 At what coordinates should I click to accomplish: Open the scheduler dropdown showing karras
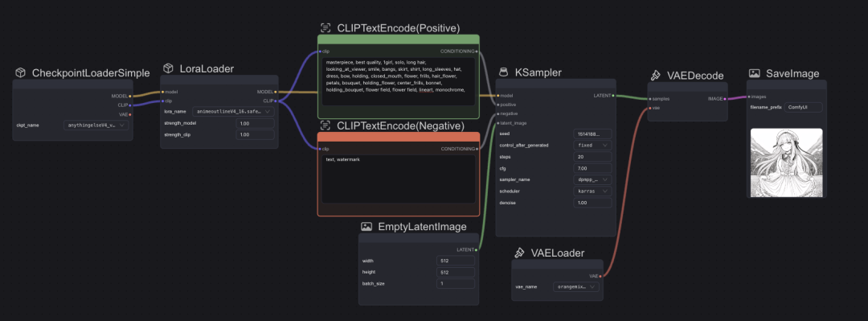[x=592, y=191]
